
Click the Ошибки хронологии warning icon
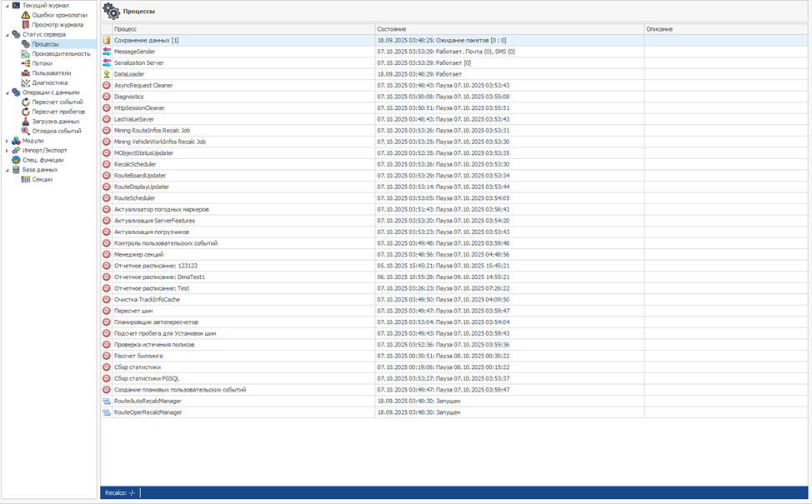(25, 15)
